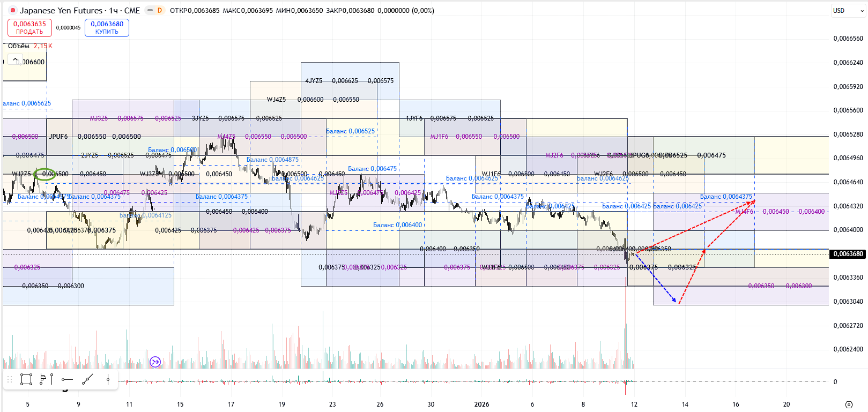Click the Баланс 0,0064125 label

(145, 215)
